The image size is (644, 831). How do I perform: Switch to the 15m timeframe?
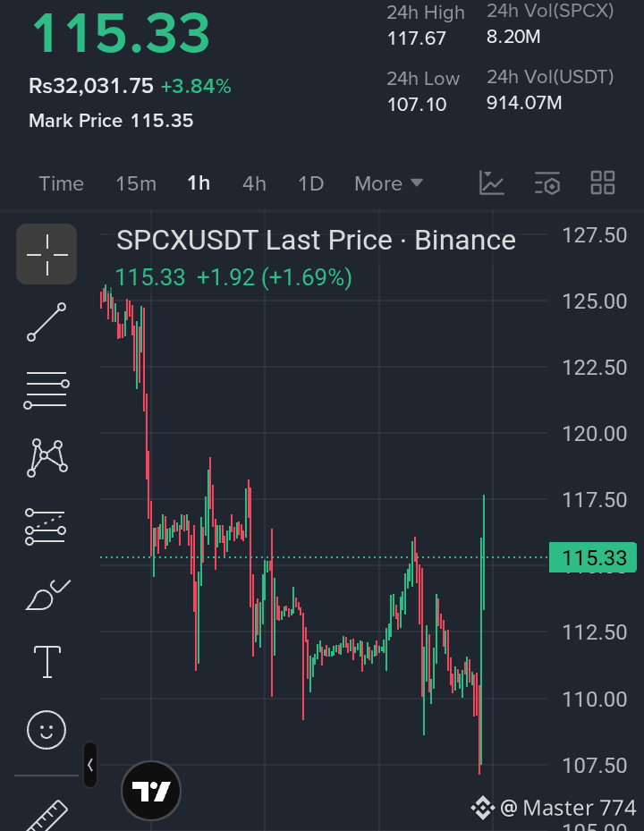tap(136, 183)
